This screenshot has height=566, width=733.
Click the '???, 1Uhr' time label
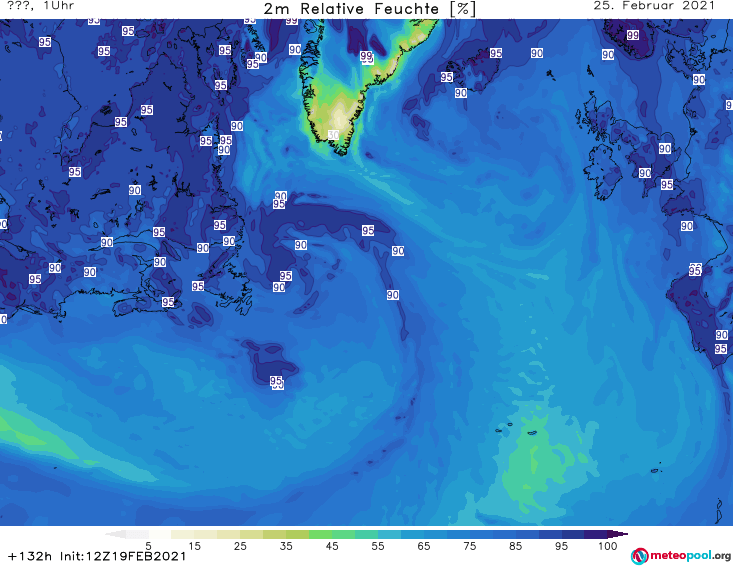pos(41,6)
